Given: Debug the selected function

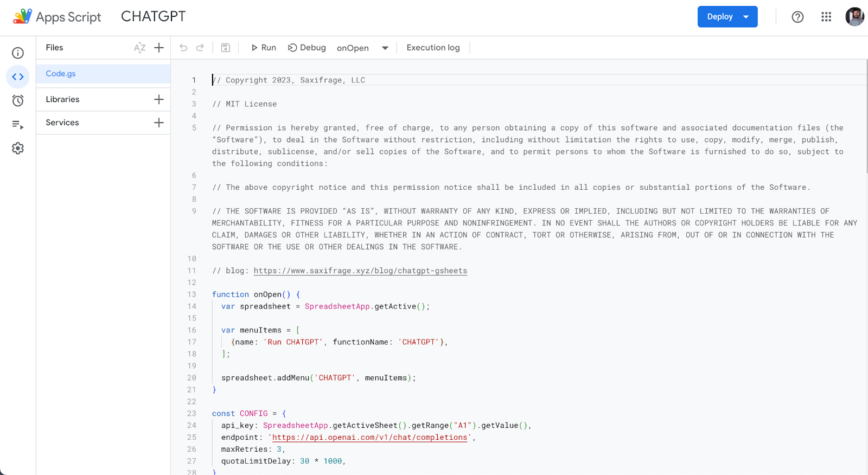Looking at the screenshot, I should pyautogui.click(x=307, y=48).
